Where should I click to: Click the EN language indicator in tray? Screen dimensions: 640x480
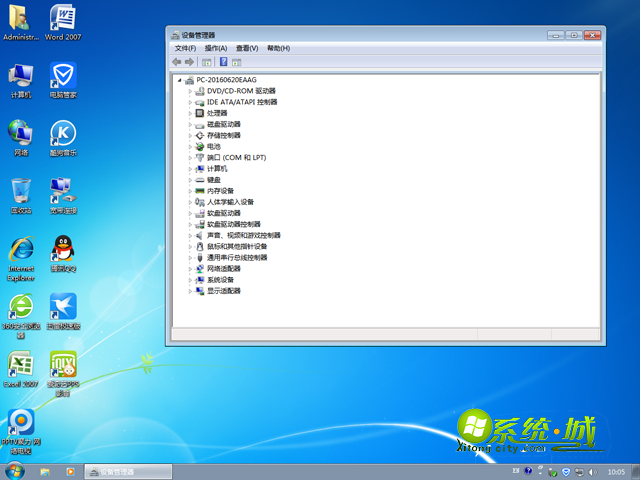point(516,471)
